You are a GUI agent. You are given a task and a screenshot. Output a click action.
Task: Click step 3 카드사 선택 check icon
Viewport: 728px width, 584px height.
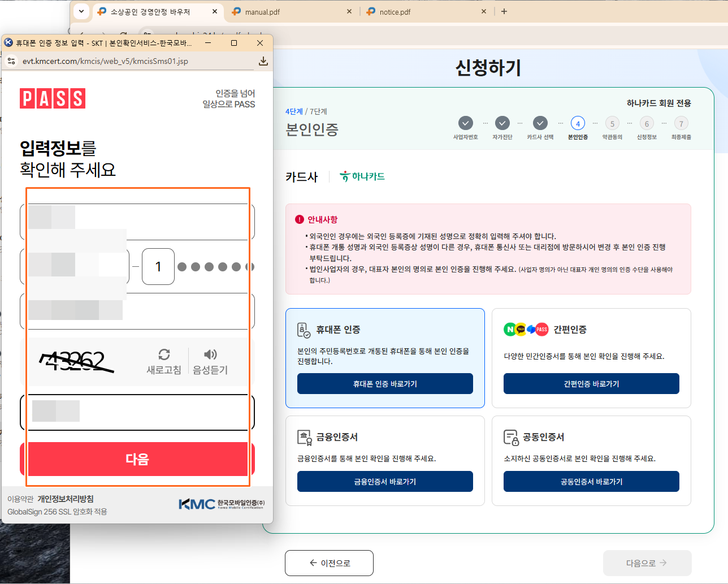click(540, 123)
